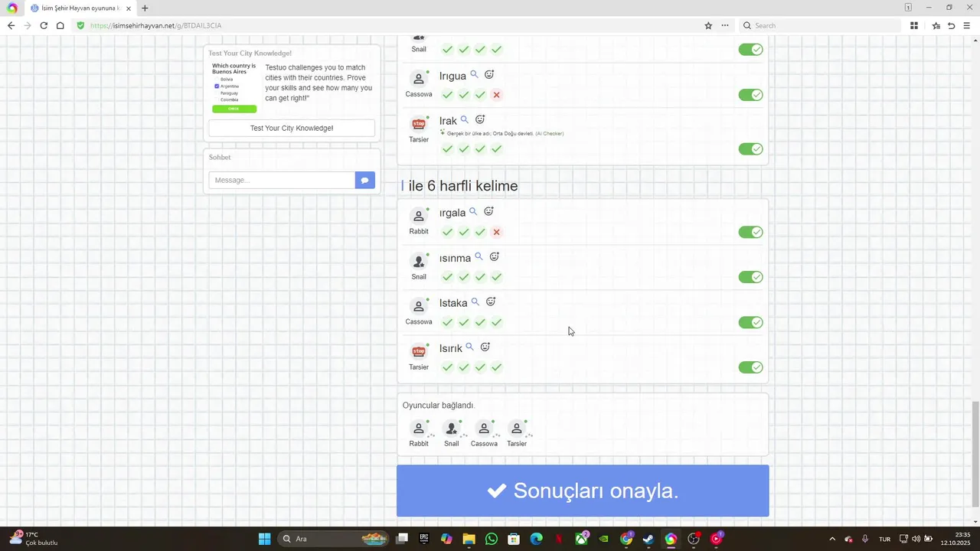Click the red X vote on Irıgua
The image size is (980, 551).
coord(496,95)
